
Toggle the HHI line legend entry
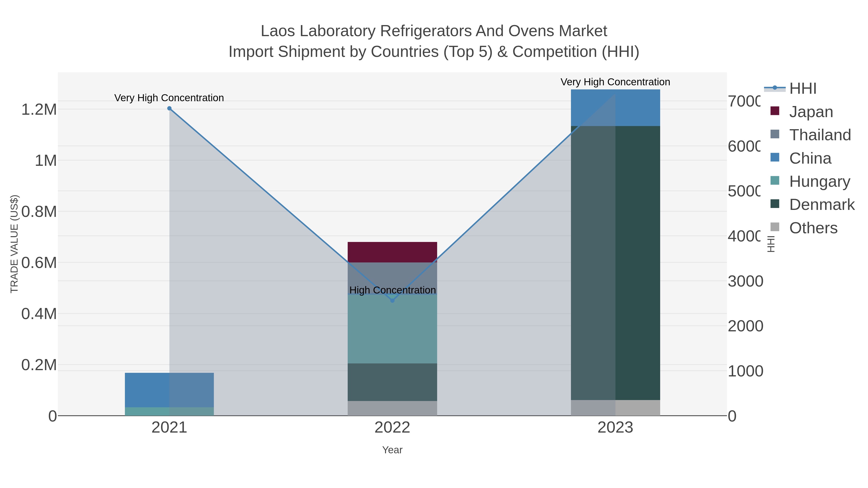(x=790, y=89)
